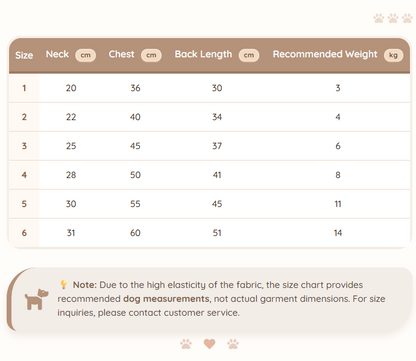Click the middle paw print at top right
Screen dimensions: 416x361
pos(393,18)
